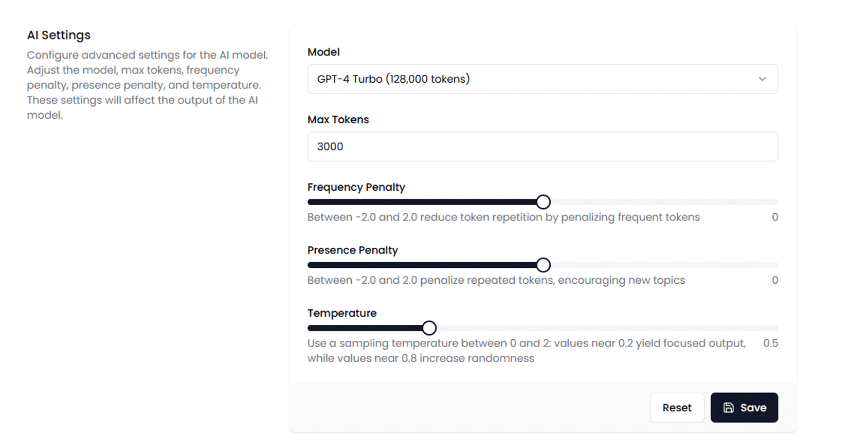The width and height of the screenshot is (868, 440).
Task: Click the Frequency Penalty label
Action: click(356, 187)
